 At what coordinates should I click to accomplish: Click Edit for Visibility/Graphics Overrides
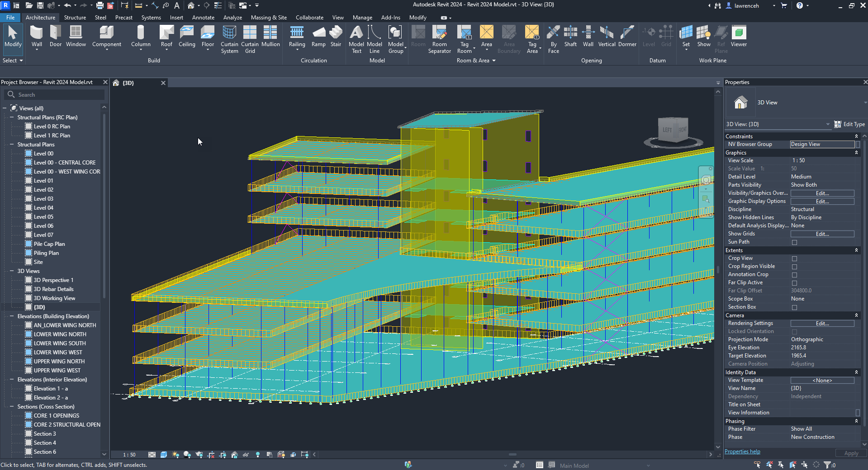pos(822,193)
